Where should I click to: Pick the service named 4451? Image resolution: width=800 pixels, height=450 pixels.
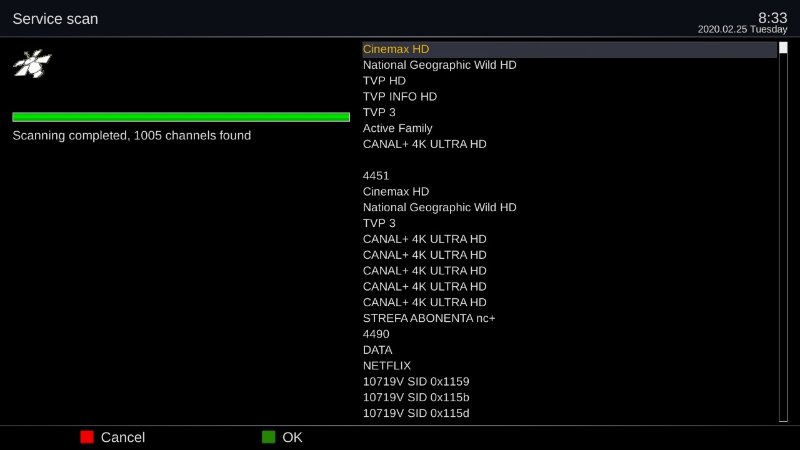coord(376,175)
